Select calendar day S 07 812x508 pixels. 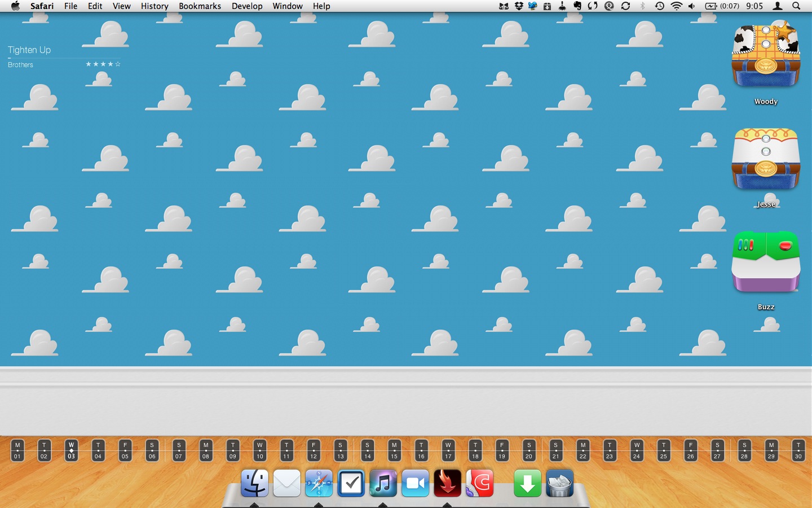click(x=179, y=450)
